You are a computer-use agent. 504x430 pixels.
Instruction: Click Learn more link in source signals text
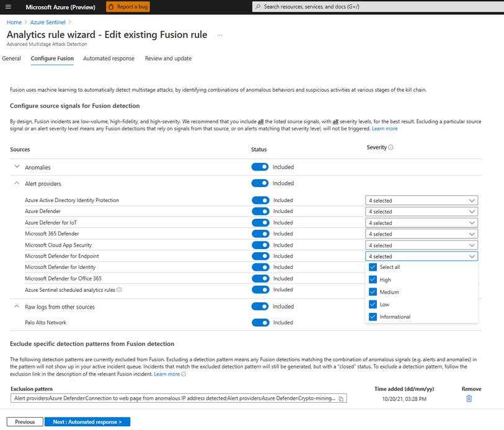[x=384, y=128]
